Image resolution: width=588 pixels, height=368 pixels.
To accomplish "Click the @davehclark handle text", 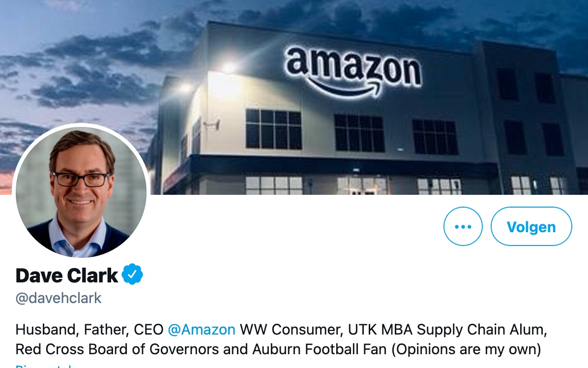I will (59, 298).
